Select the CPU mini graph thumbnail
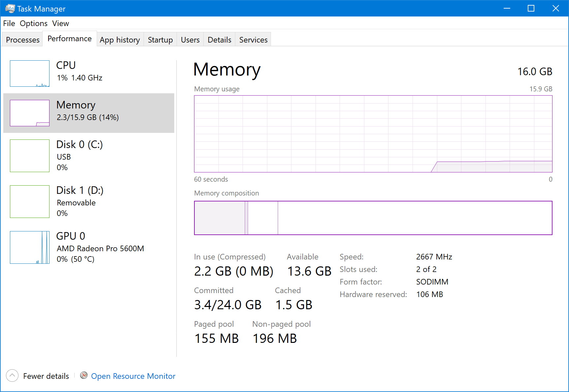 (x=30, y=74)
